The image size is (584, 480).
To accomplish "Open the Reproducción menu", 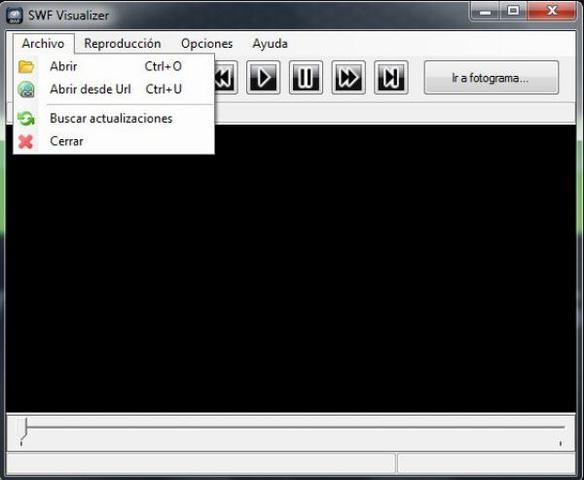I will (123, 44).
